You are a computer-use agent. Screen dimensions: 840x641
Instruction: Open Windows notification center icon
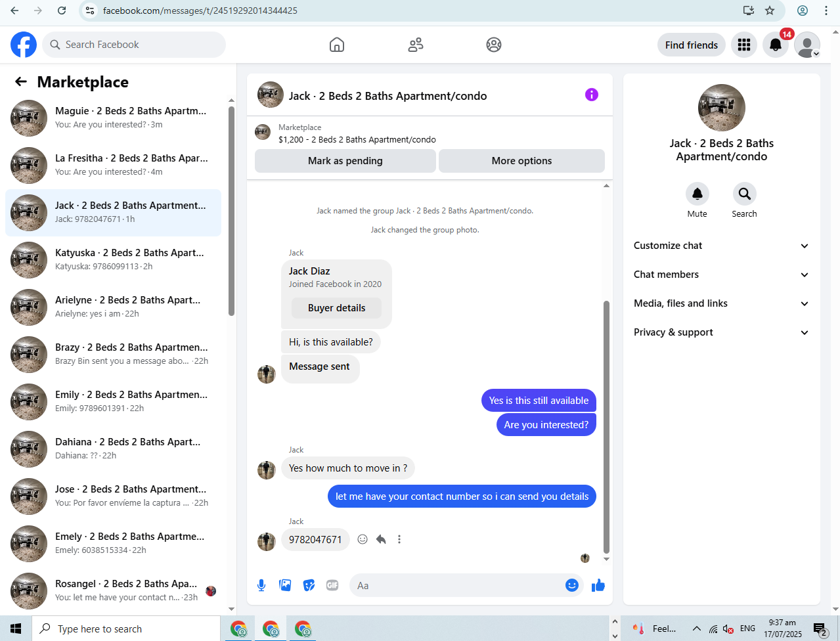[x=820, y=629]
